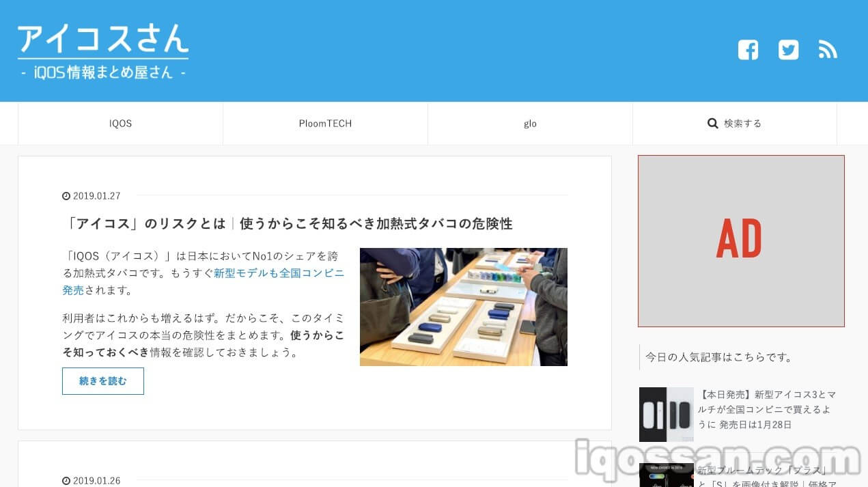Open the glo menu item
This screenshot has width=868, height=487.
pos(530,124)
